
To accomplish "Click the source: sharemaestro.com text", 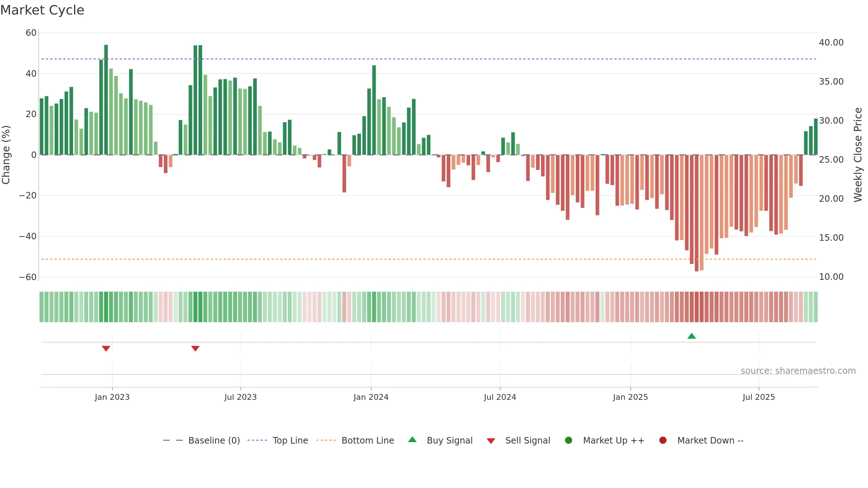I will click(798, 371).
